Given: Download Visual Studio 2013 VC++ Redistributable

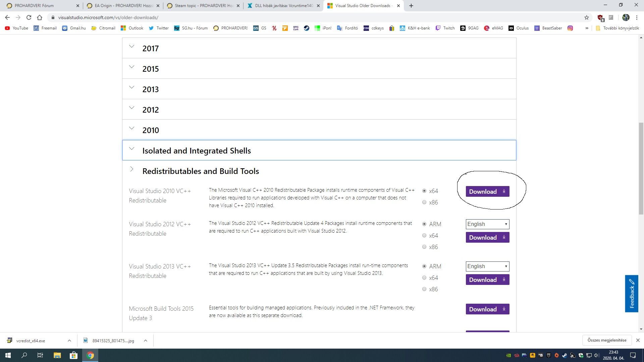Looking at the screenshot, I should (487, 280).
